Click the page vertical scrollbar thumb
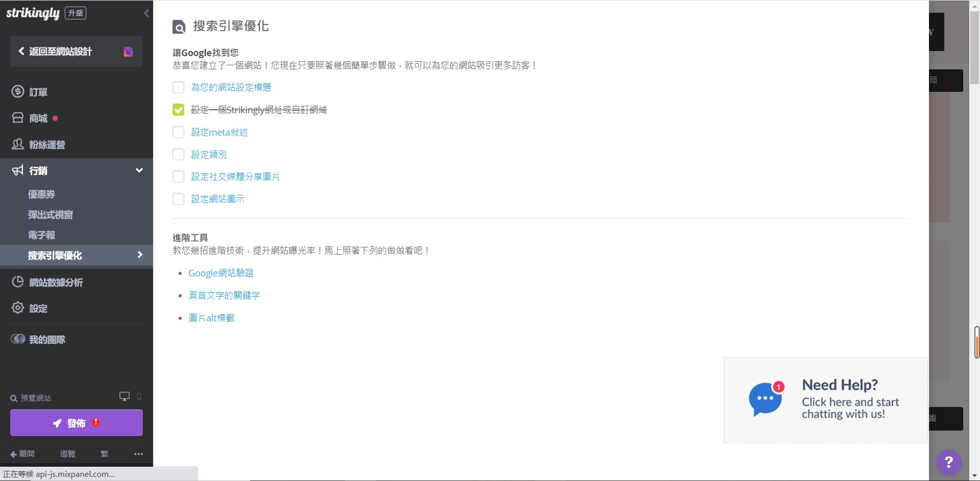This screenshot has width=980, height=481. point(974,46)
